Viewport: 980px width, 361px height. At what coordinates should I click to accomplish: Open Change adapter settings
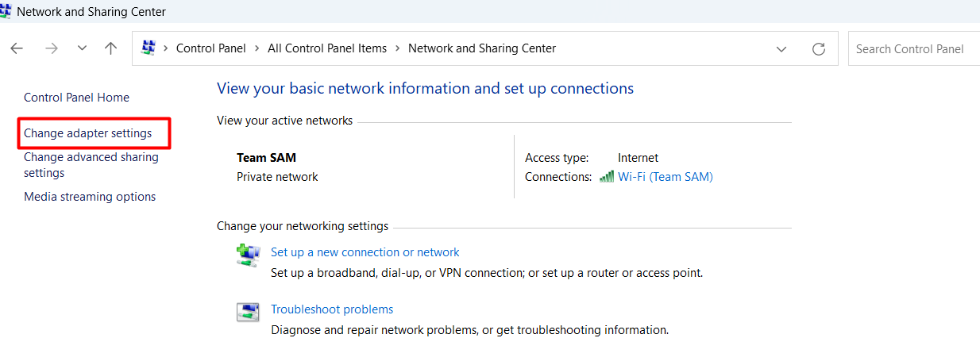pos(87,133)
